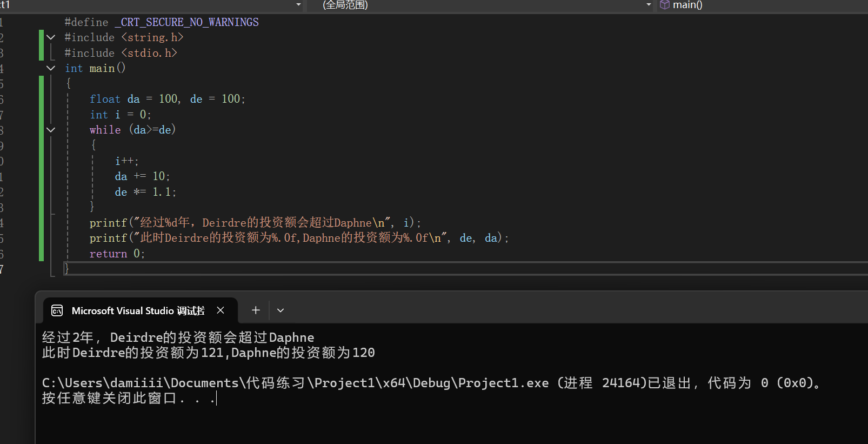Click the return 0 statement
Image resolution: width=868 pixels, height=444 pixels.
(x=117, y=254)
